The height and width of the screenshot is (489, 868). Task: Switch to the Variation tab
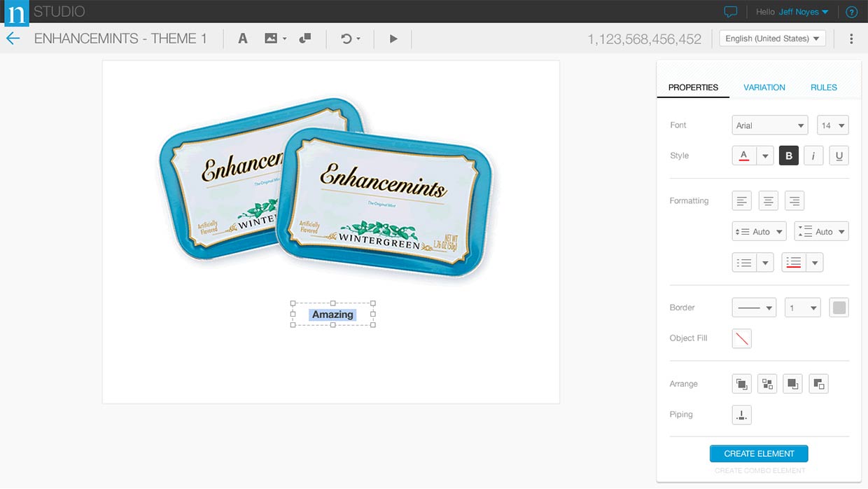point(764,88)
